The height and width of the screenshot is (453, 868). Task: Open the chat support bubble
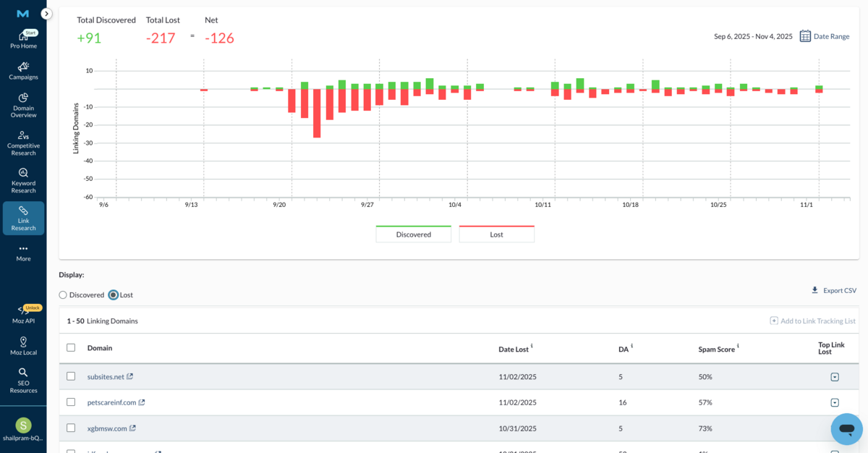tap(846, 429)
